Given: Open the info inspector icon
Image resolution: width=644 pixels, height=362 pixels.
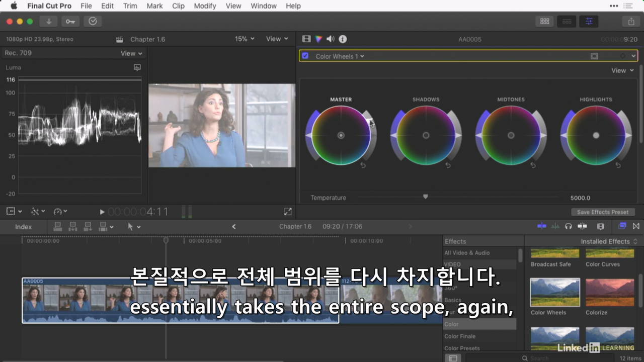Looking at the screenshot, I should pyautogui.click(x=343, y=39).
